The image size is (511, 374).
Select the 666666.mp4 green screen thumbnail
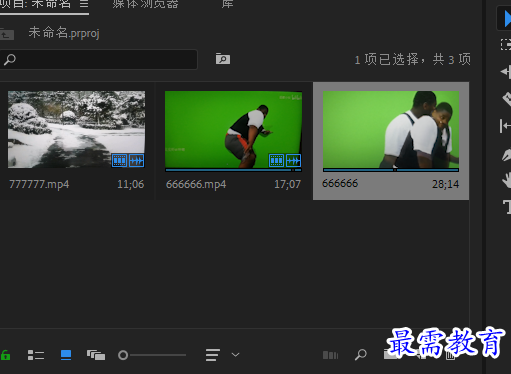click(233, 129)
